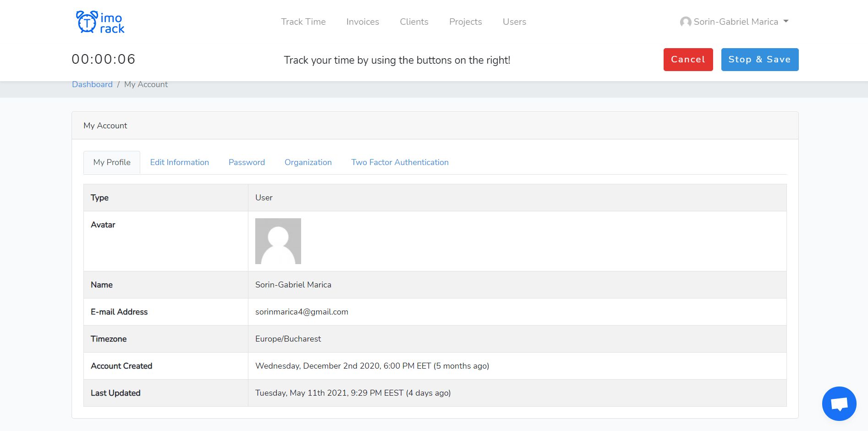Click the Dashboard breadcrumb link
868x431 pixels.
pos(92,84)
